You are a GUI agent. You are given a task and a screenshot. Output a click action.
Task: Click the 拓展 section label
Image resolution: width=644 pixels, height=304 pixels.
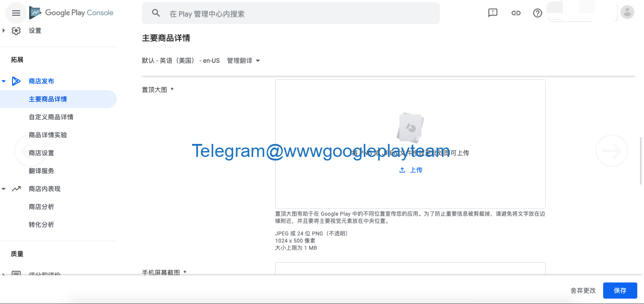(x=17, y=60)
